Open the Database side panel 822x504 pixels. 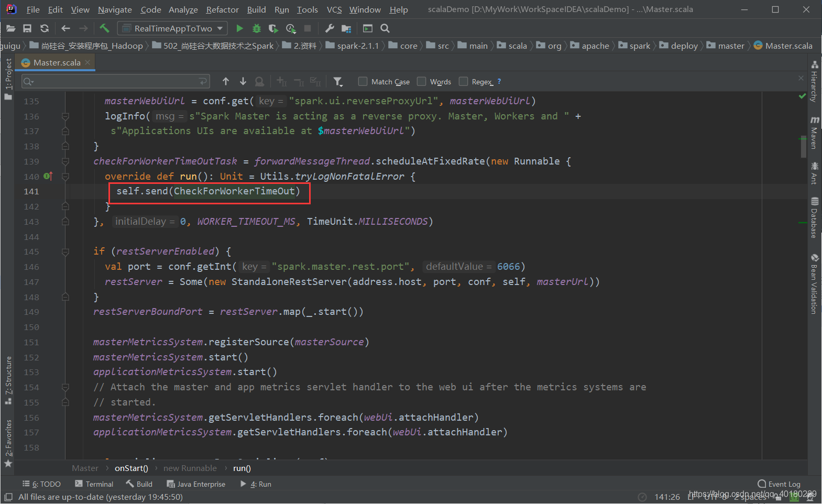click(x=814, y=217)
